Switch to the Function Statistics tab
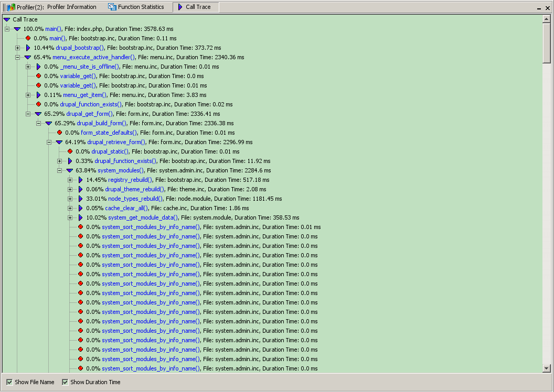554x392 pixels. pyautogui.click(x=136, y=7)
